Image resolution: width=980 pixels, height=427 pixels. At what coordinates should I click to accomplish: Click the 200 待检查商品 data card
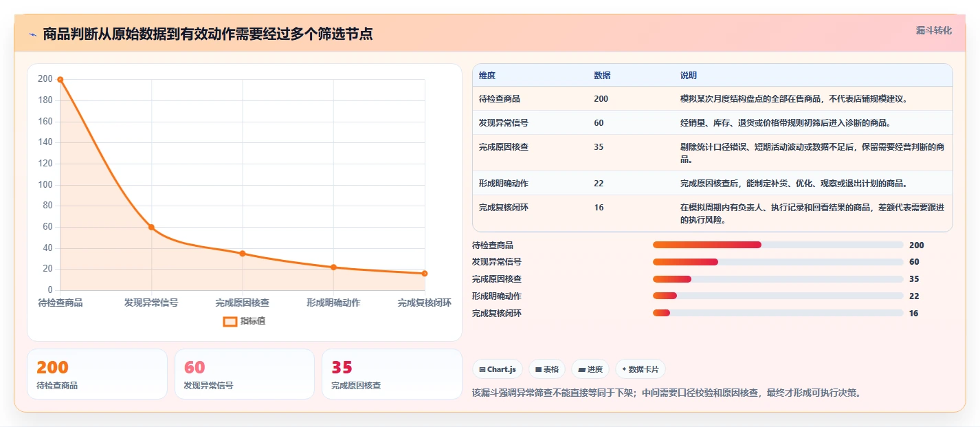pos(97,374)
